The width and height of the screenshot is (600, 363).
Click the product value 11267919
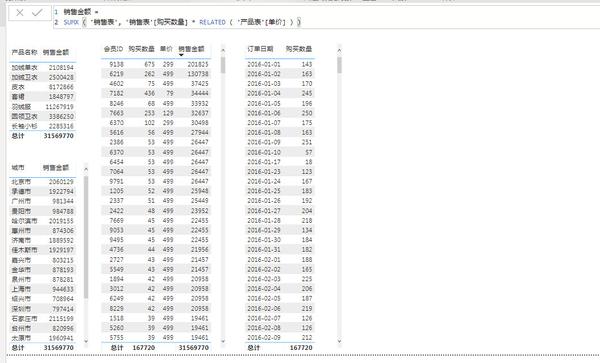coord(59,107)
